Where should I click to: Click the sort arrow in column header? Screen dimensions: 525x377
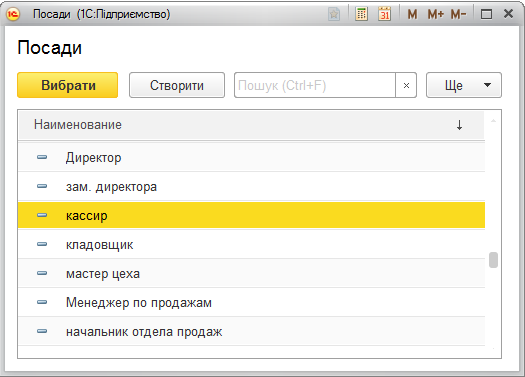pyautogui.click(x=459, y=125)
